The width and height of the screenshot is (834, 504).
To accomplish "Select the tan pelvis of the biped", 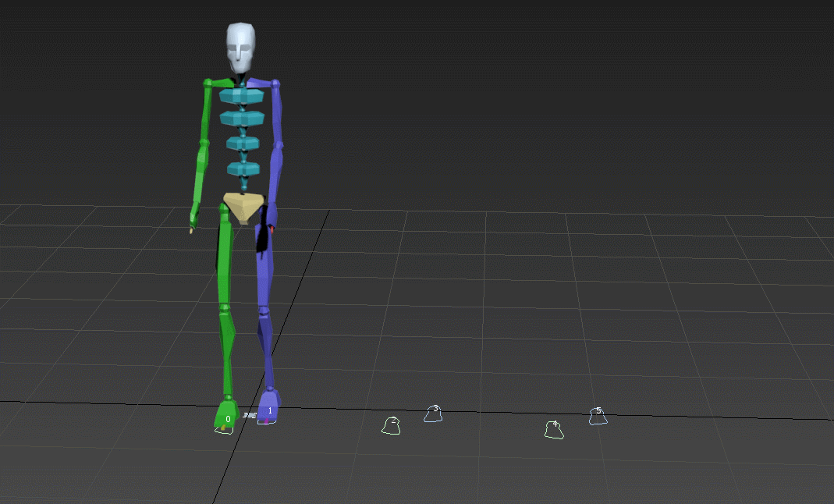I will click(243, 208).
